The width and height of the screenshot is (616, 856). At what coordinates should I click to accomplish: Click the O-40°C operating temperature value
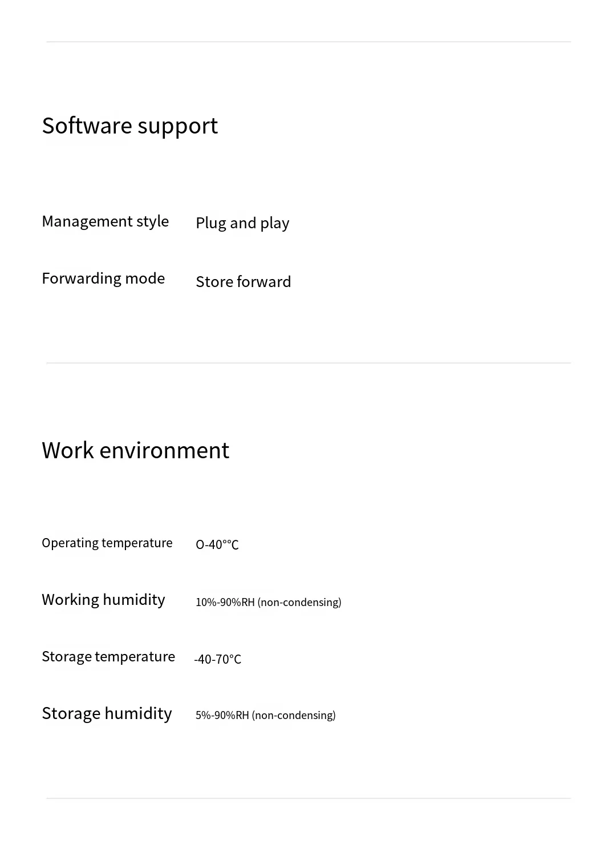(217, 545)
